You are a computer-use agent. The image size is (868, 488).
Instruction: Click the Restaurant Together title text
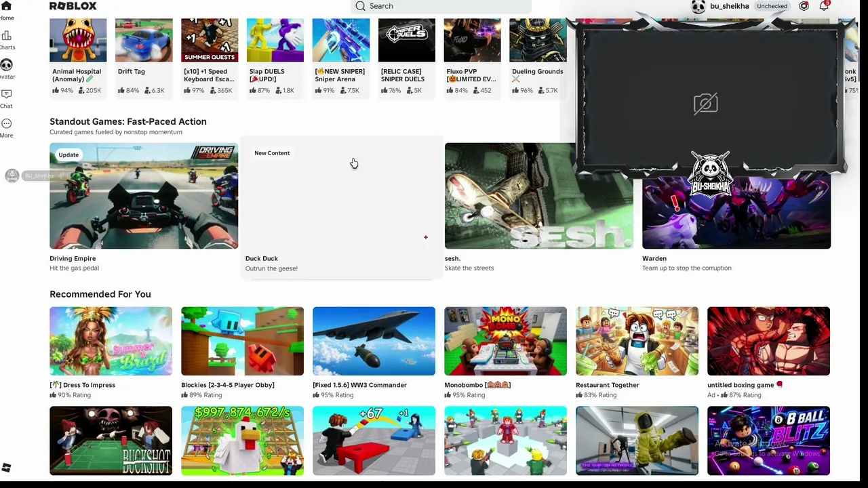coord(607,385)
